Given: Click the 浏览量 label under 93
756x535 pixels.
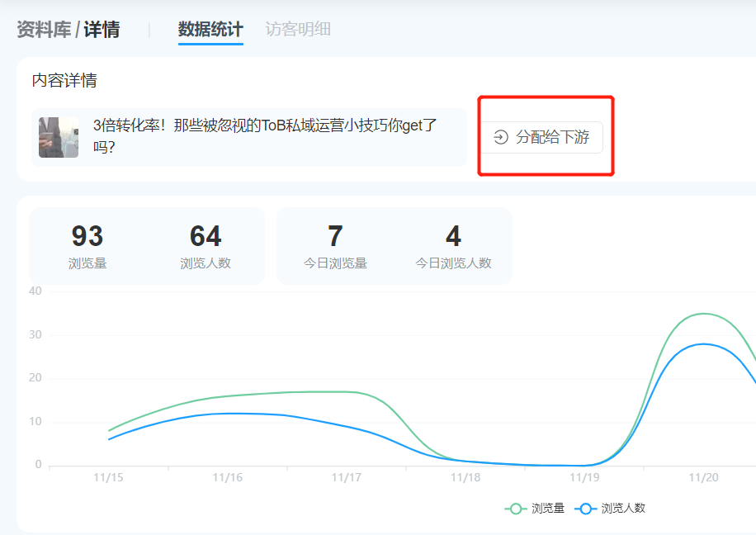Looking at the screenshot, I should (x=87, y=263).
